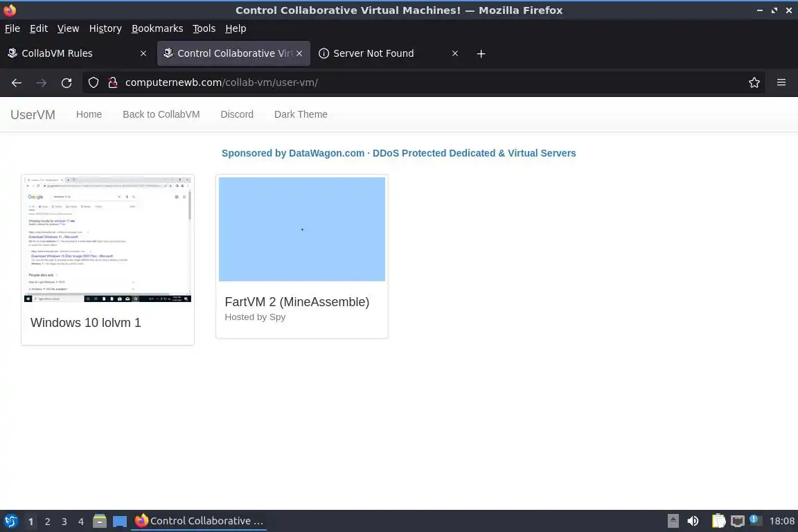
Task: Open the Edit menu
Action: click(39, 28)
